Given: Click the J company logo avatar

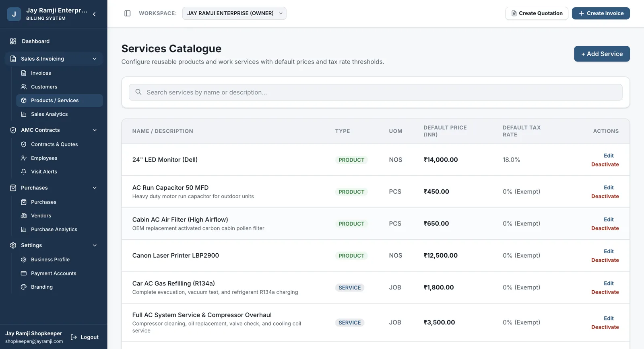Looking at the screenshot, I should pyautogui.click(x=14, y=14).
